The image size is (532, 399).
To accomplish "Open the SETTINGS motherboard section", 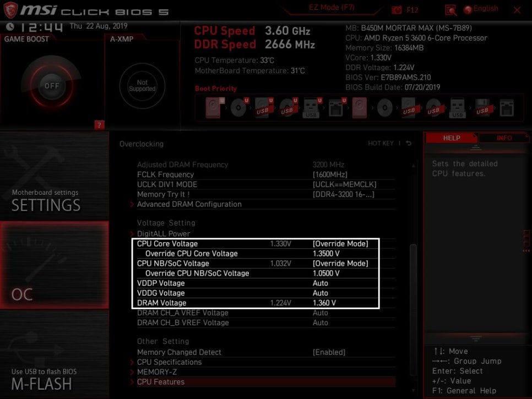I will point(55,176).
